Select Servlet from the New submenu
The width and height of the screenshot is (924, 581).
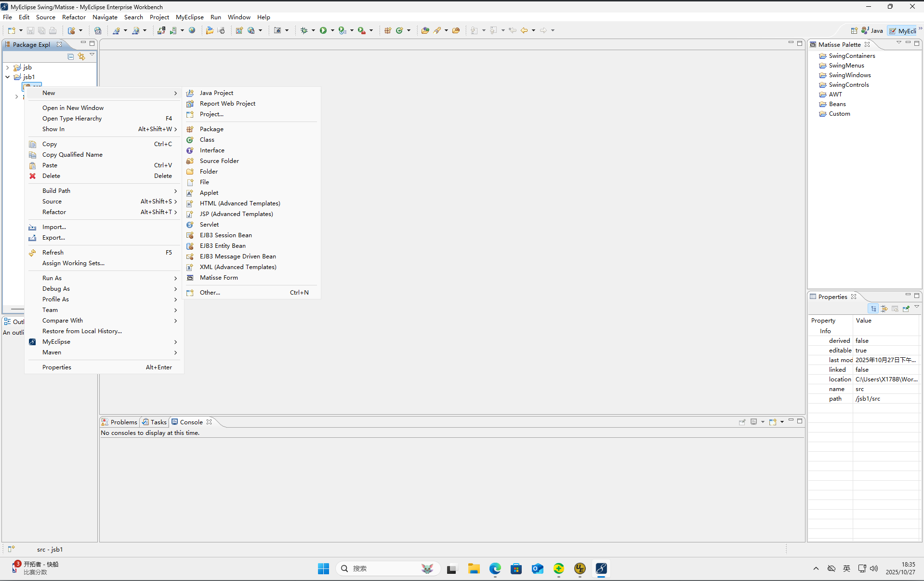click(x=251, y=225)
